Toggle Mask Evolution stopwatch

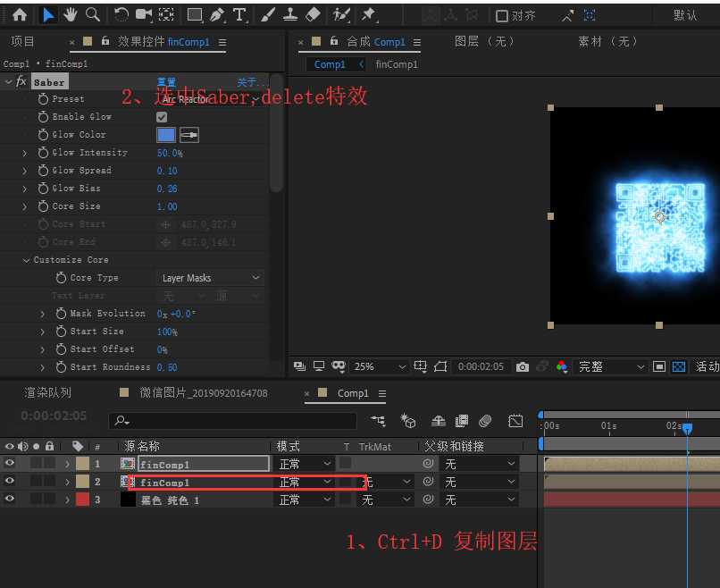(x=61, y=314)
